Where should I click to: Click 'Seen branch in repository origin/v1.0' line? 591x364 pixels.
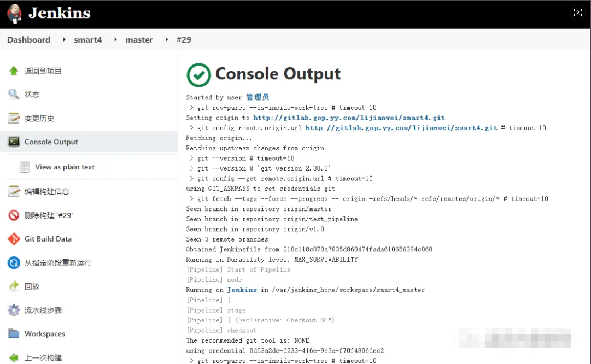pyautogui.click(x=255, y=229)
